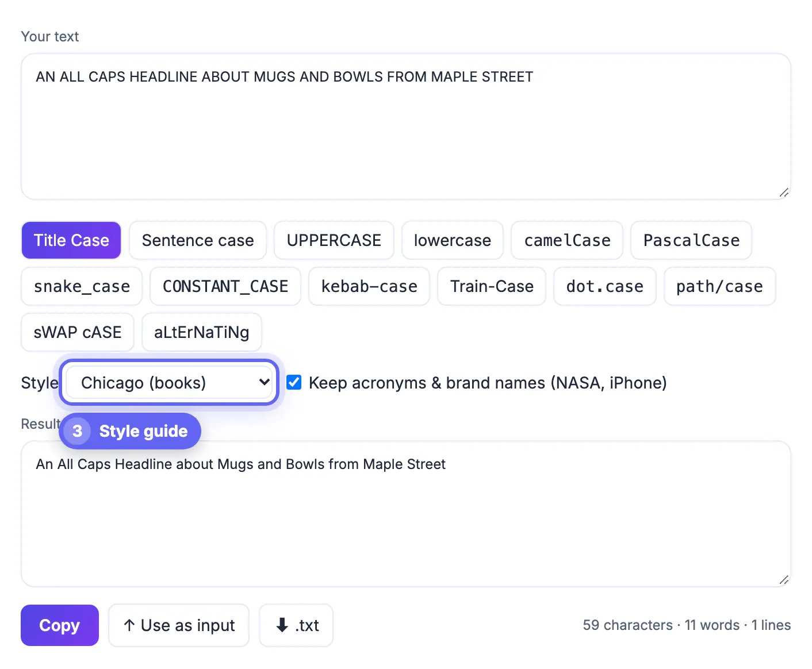Select path/case format
Viewport: 812px width, 669px height.
[720, 286]
